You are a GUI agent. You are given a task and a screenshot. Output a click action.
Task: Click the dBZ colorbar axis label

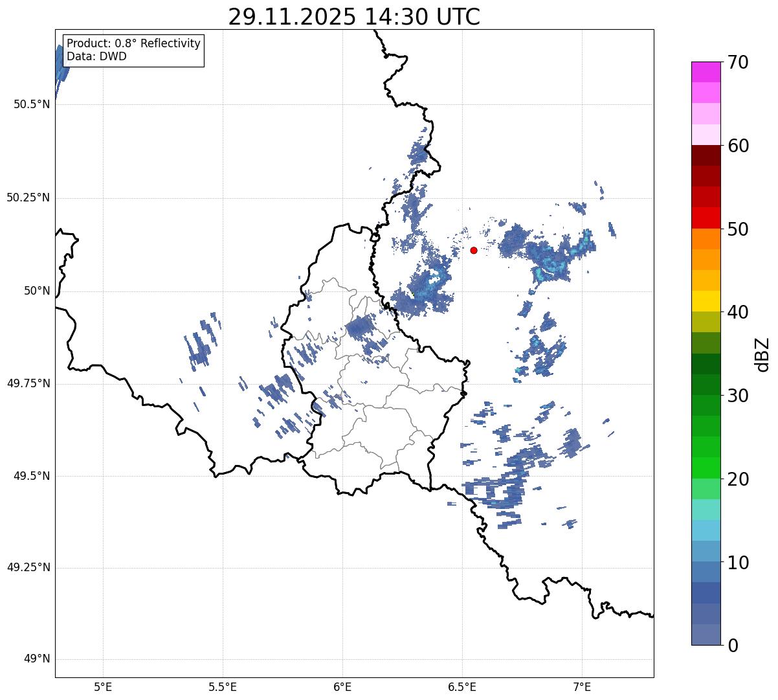(x=762, y=354)
